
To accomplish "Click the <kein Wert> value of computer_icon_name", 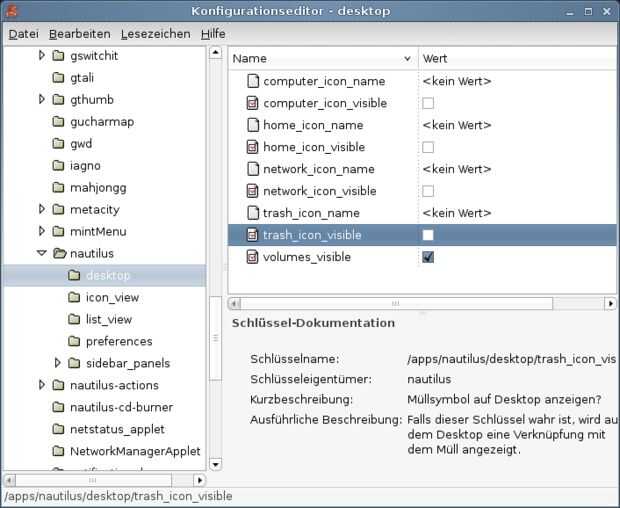I will (457, 81).
